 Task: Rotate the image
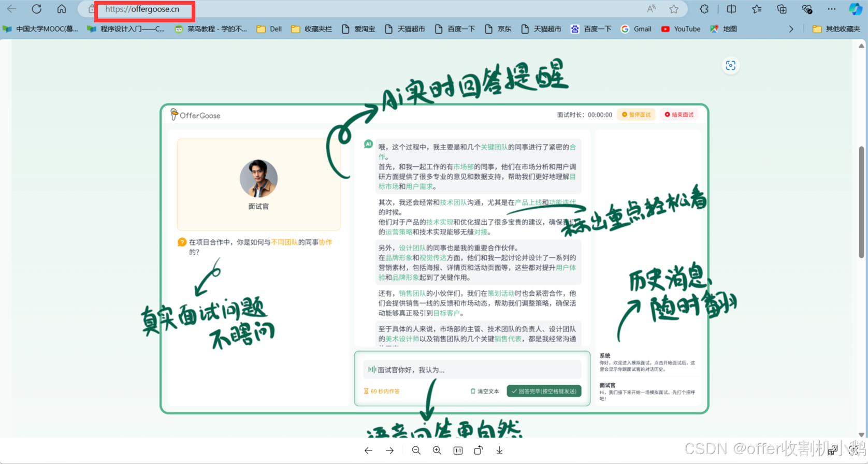pos(479,451)
